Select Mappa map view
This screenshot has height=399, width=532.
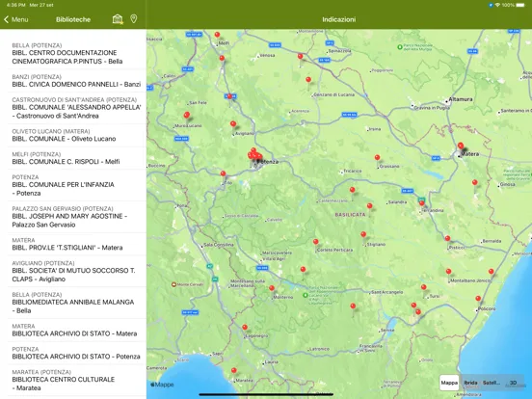[x=449, y=383]
